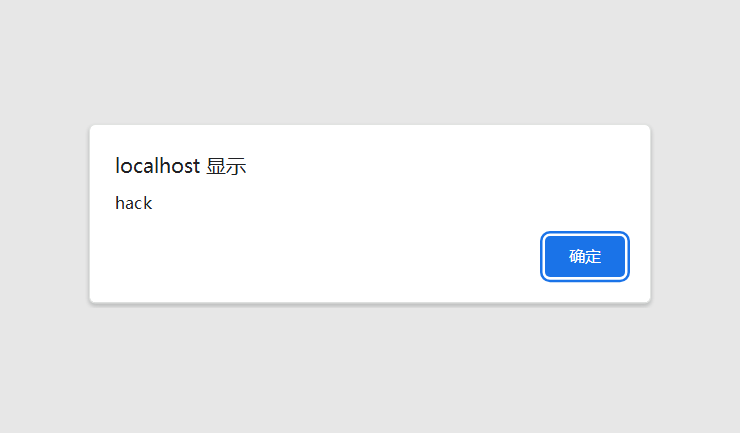Click gray page area right of dialog

click(696, 213)
